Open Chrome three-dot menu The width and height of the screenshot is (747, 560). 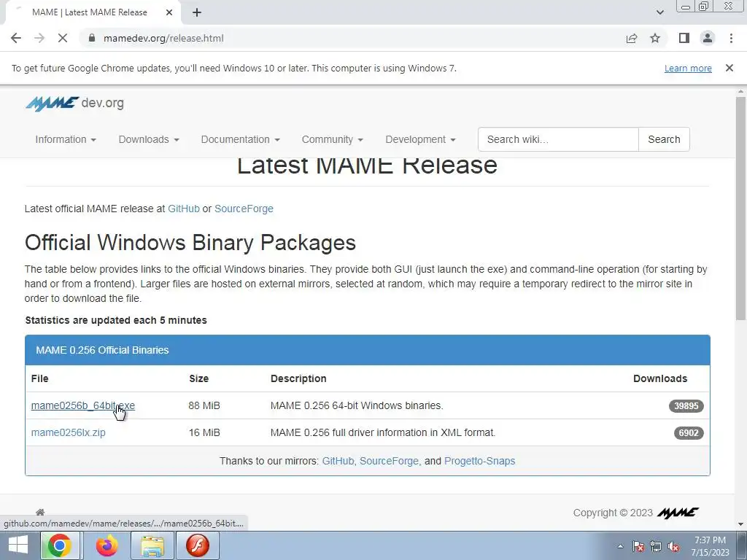click(731, 38)
